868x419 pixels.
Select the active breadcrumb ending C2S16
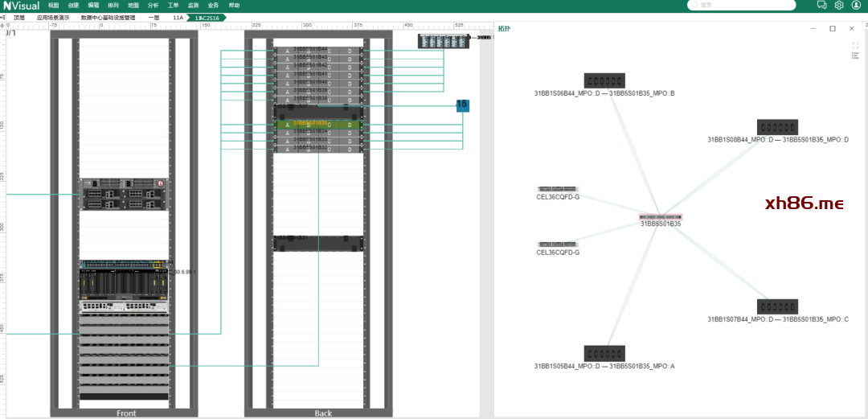(207, 18)
